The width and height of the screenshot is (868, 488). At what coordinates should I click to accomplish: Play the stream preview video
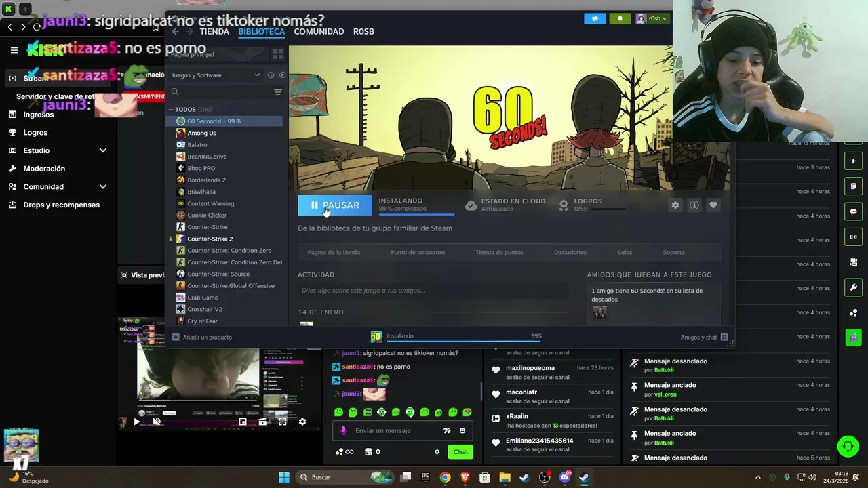tap(136, 422)
